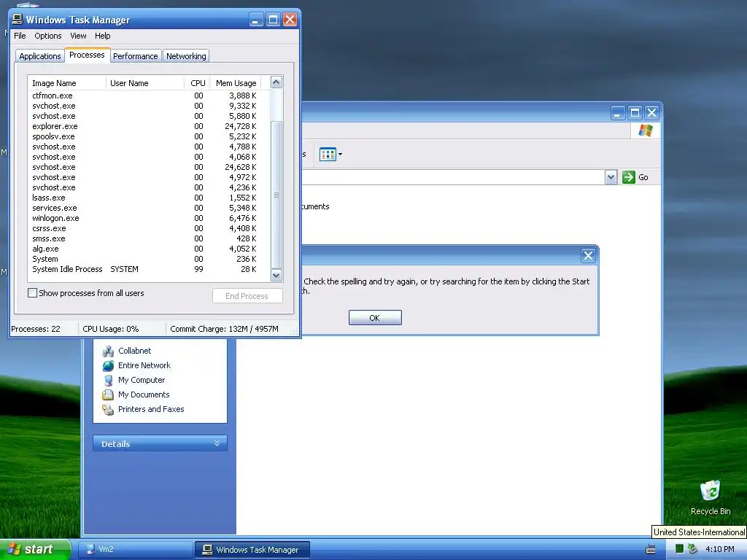This screenshot has height=560, width=747.
Task: Select the Processes tab
Action: (88, 55)
